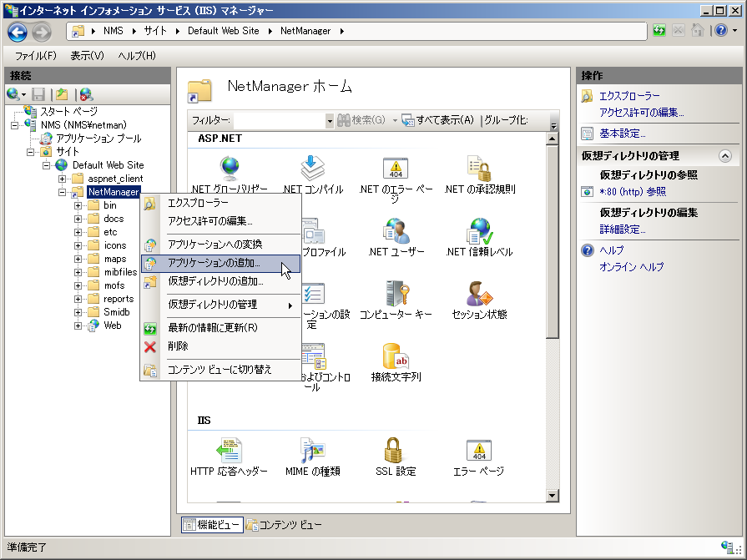This screenshot has height=560, width=747.
Task: Expand the docs folder node
Action: (78, 219)
